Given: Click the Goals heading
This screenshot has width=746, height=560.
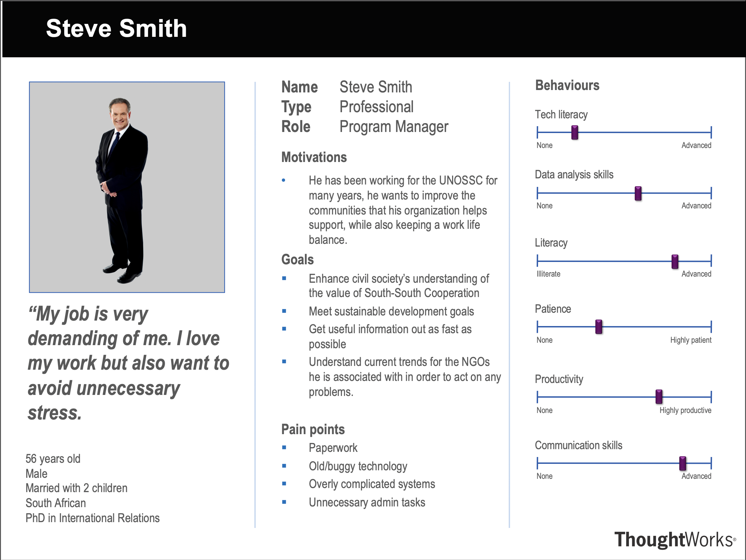Looking at the screenshot, I should [297, 260].
